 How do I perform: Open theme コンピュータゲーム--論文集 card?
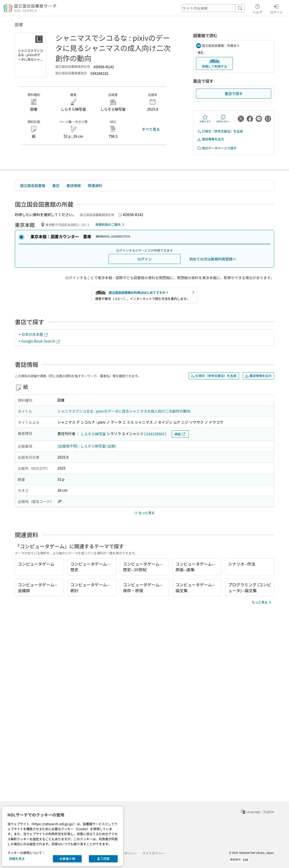pyautogui.click(x=197, y=588)
